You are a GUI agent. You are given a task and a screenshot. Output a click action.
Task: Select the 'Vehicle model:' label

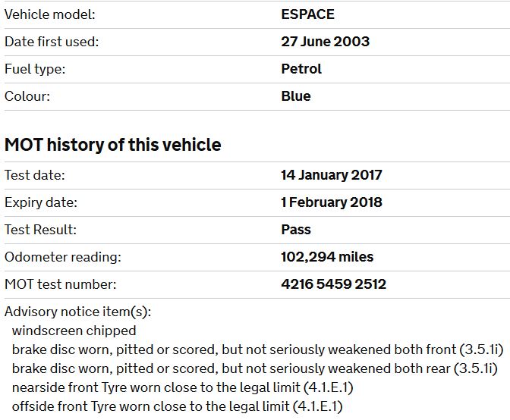(50, 14)
